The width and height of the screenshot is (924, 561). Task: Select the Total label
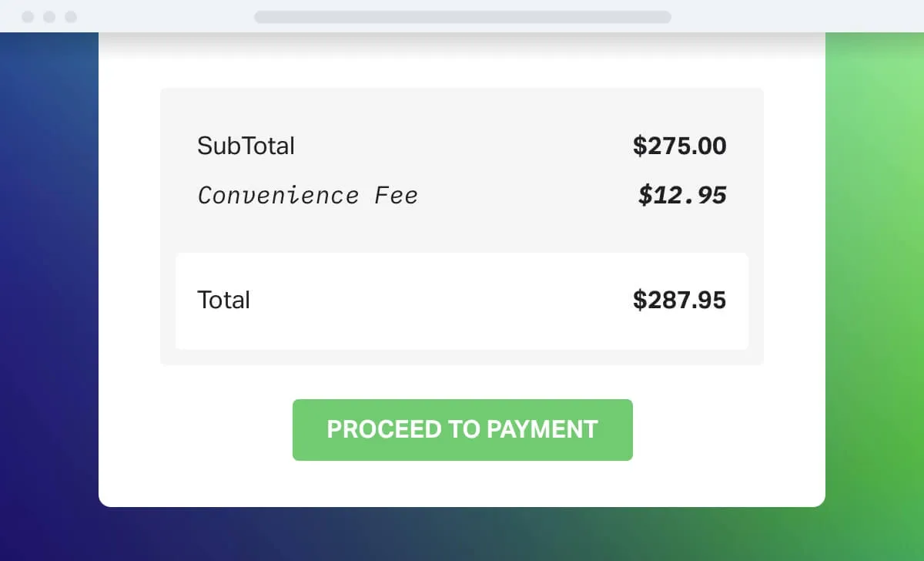coord(223,301)
